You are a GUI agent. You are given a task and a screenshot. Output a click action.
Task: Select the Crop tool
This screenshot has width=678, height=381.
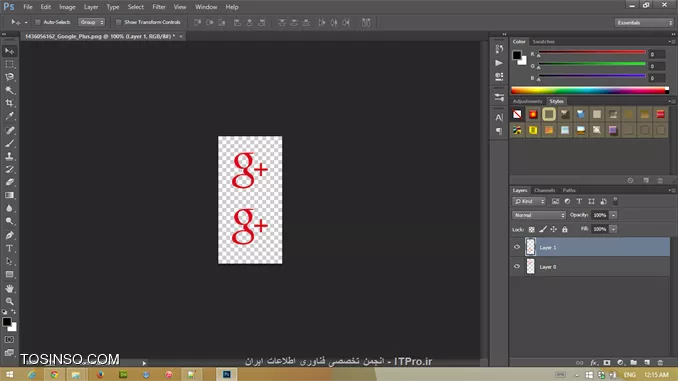(9, 103)
